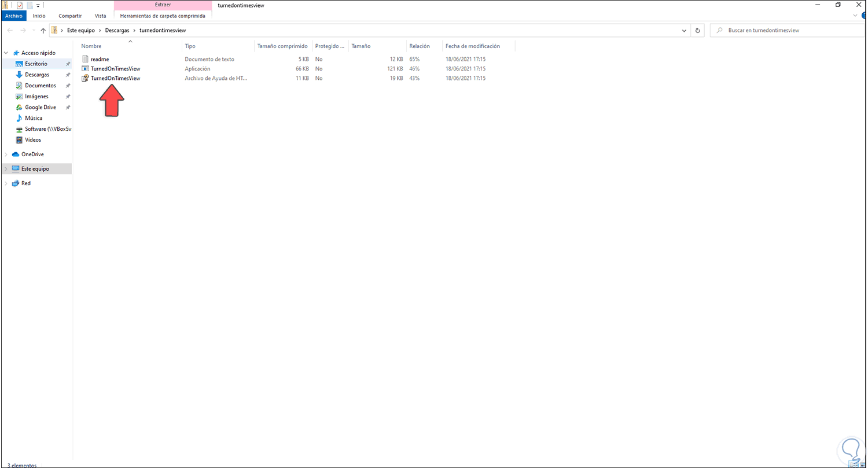Image resolution: width=868 pixels, height=468 pixels.
Task: Click the "65%" ratio value
Action: tap(414, 59)
